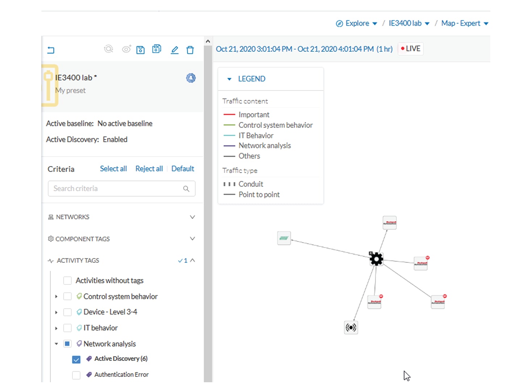532x392 pixels.
Task: Click the greyed-out eye icon in the preset toolbar
Action: pyautogui.click(x=126, y=49)
